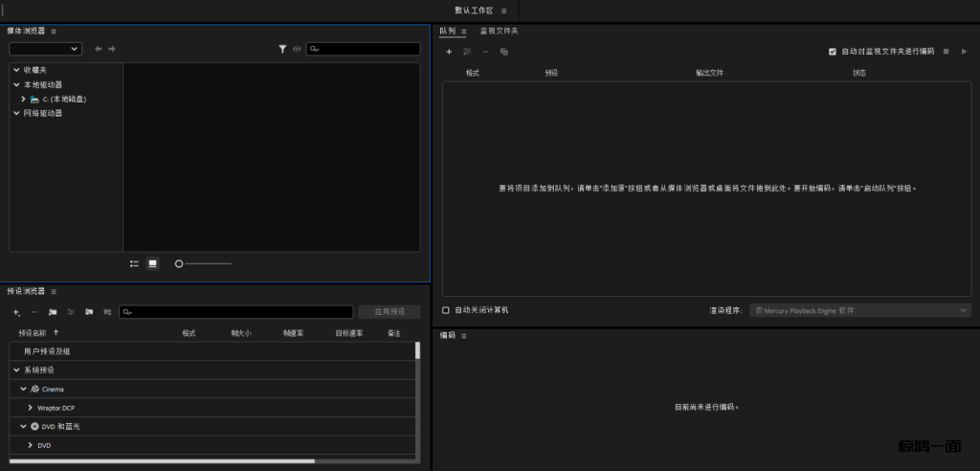Toggle 自动对监视文件夹进行编码 checkbox
The height and width of the screenshot is (471, 980).
[x=833, y=52]
